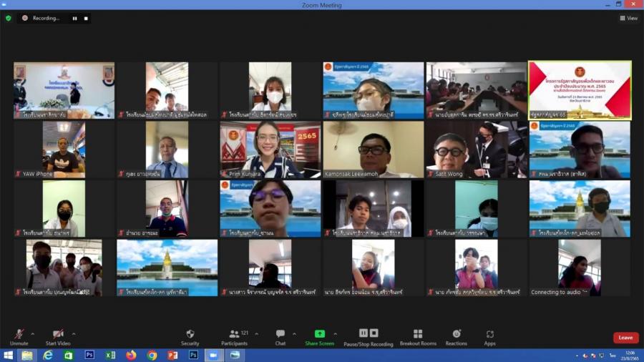Click the Pause/Stop Recording toolbar control
Image resolution: width=644 pixels, height=362 pixels.
coord(368,335)
